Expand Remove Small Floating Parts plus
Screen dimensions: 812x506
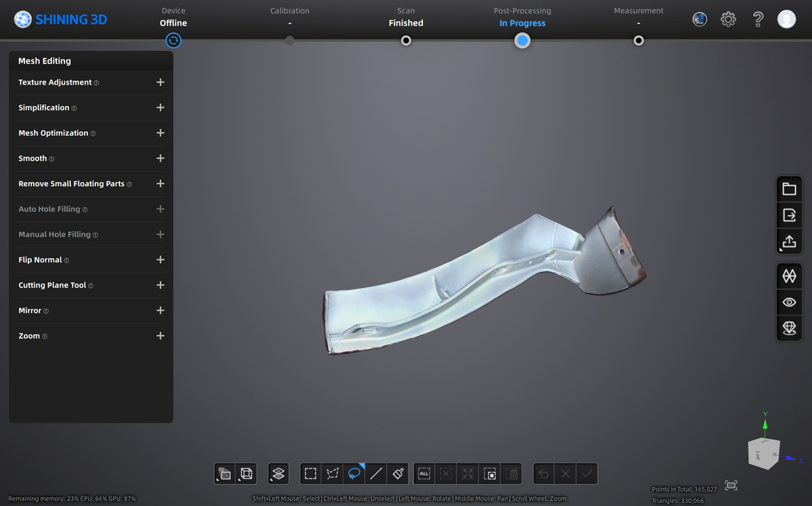coord(160,183)
